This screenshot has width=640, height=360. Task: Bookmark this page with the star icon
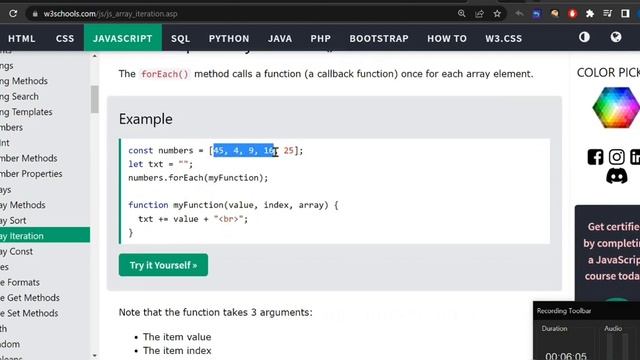pos(497,13)
